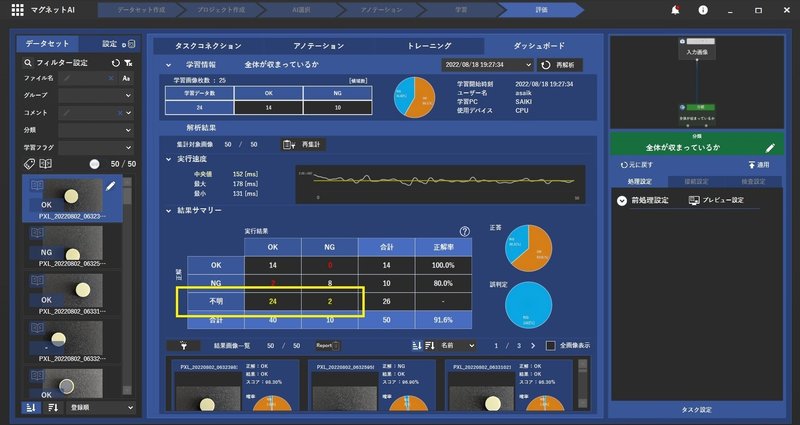
Task: Switch to the 設定 tab
Action: point(109,44)
